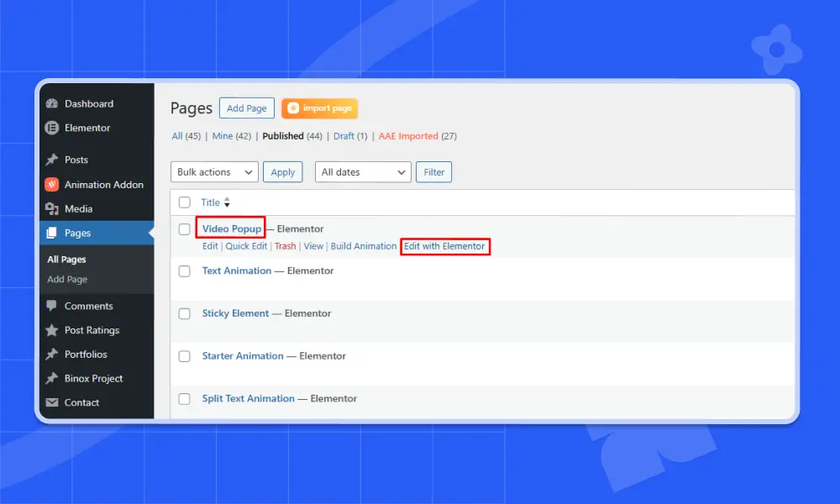
Task: Click the Posts pushpin icon
Action: (52, 160)
